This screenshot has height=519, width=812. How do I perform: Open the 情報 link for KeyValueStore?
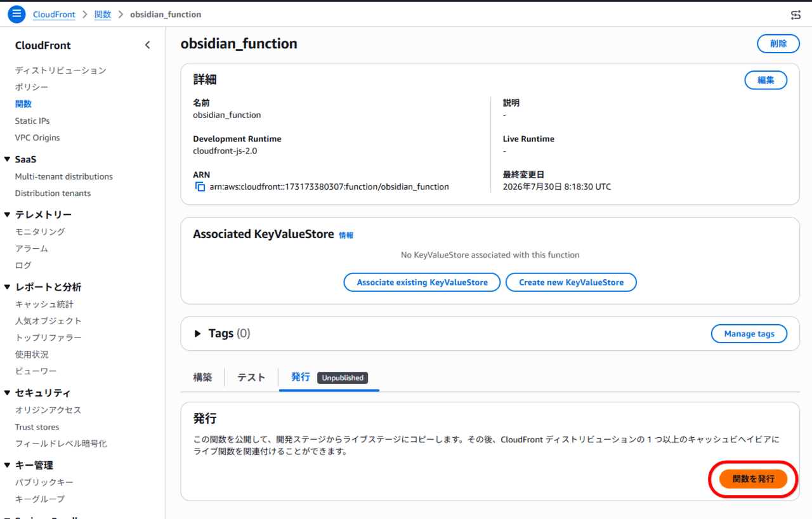(x=346, y=235)
